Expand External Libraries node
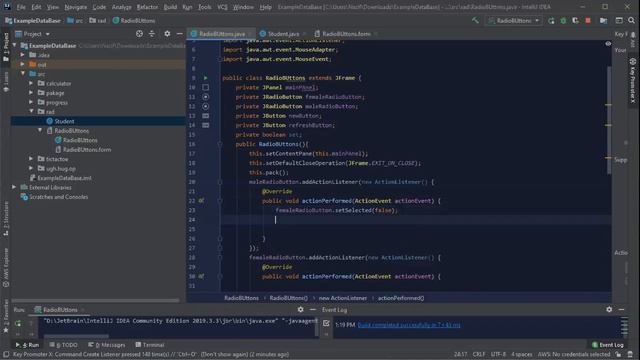The image size is (640, 360). click(x=15, y=187)
